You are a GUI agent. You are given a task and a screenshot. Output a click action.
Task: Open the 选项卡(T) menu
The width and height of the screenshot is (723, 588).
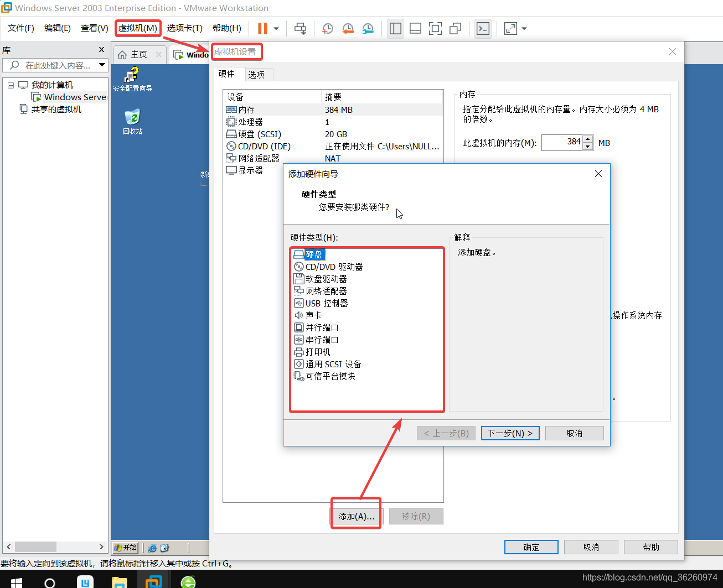[x=185, y=28]
